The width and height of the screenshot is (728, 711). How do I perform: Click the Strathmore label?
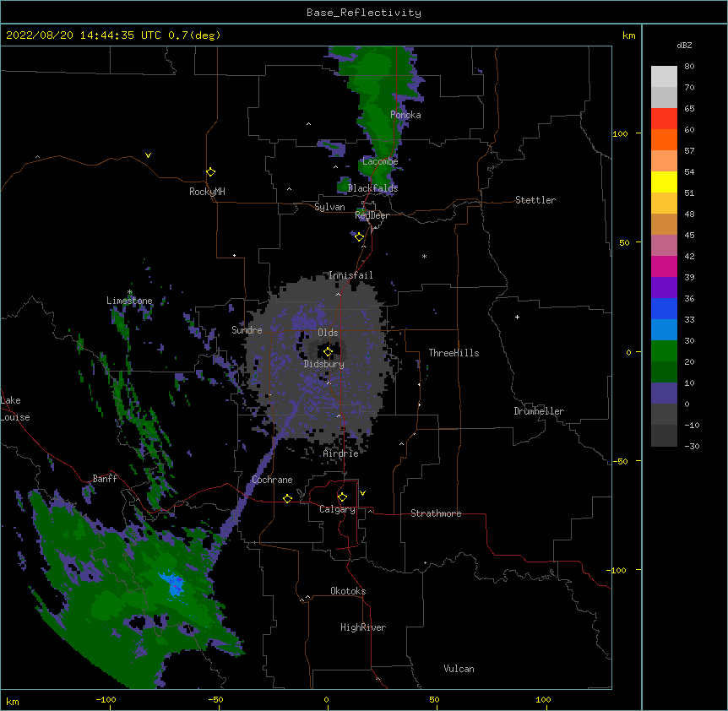coord(436,513)
